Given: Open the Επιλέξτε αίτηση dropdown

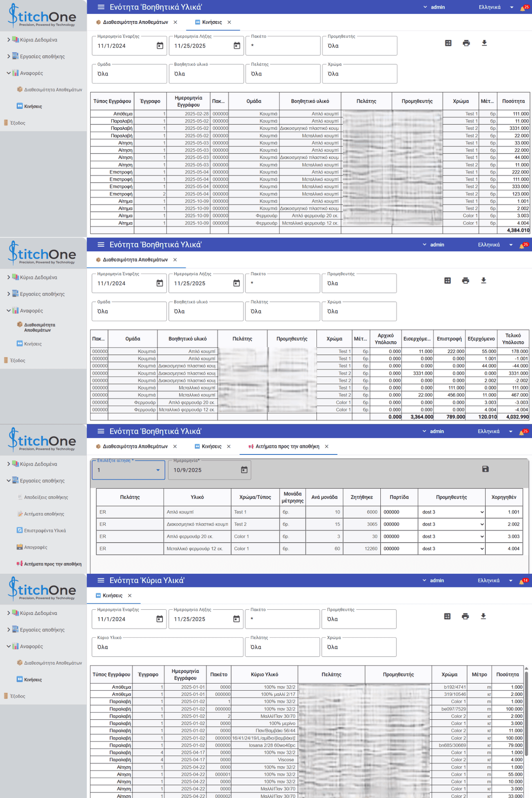Looking at the screenshot, I should click(129, 470).
